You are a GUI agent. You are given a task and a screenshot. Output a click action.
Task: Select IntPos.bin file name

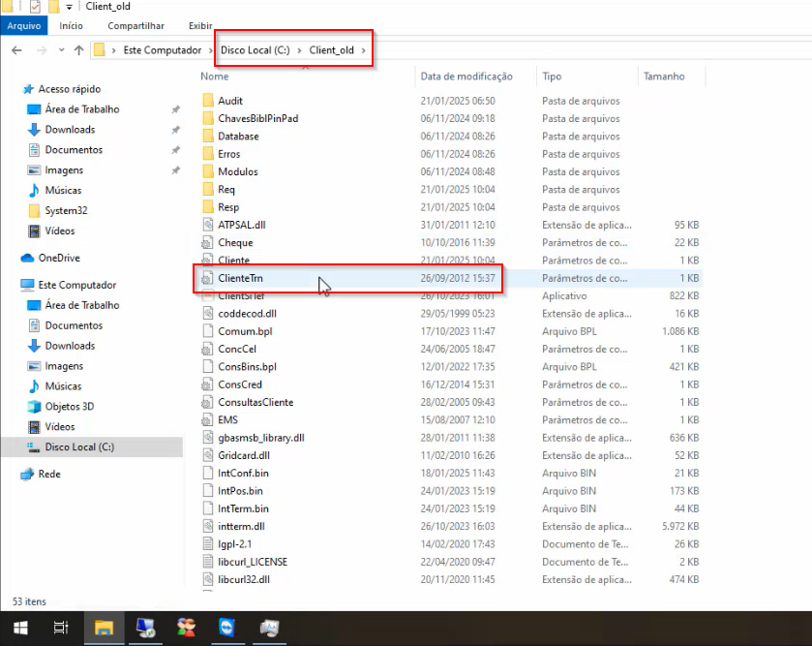240,491
